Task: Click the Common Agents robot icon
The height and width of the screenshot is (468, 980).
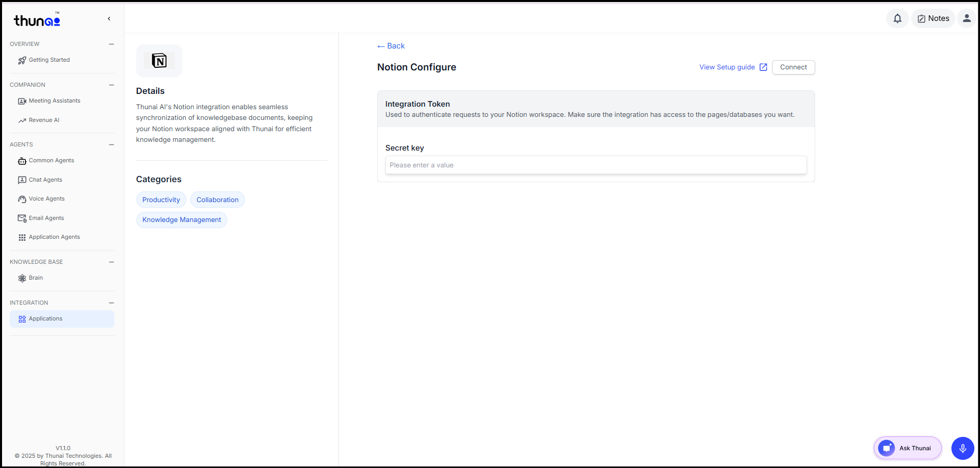Action: pos(22,161)
